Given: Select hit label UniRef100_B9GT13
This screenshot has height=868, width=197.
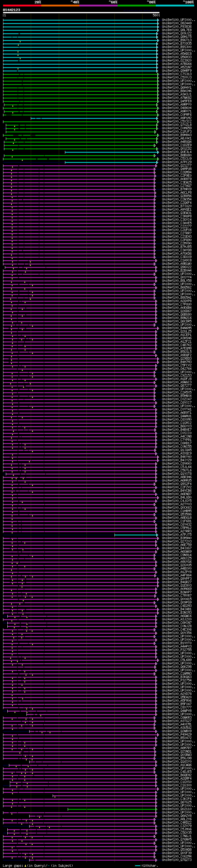Looking at the screenshot, I should click(x=177, y=40).
